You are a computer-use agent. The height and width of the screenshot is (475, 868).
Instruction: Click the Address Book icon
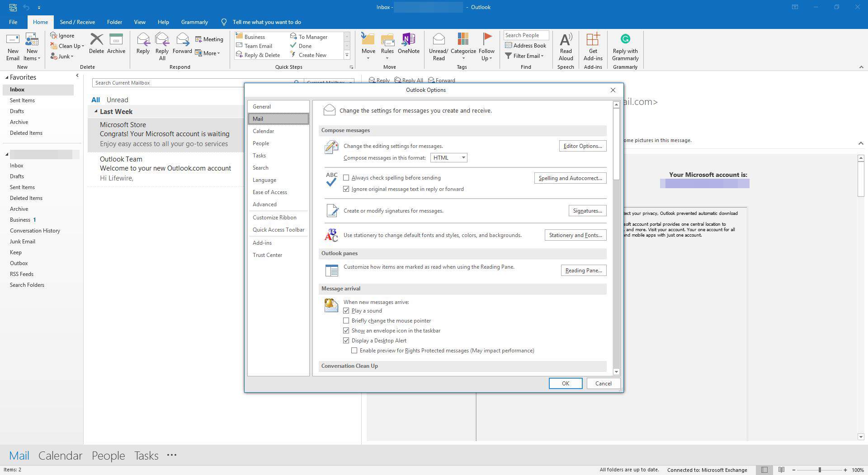point(509,45)
